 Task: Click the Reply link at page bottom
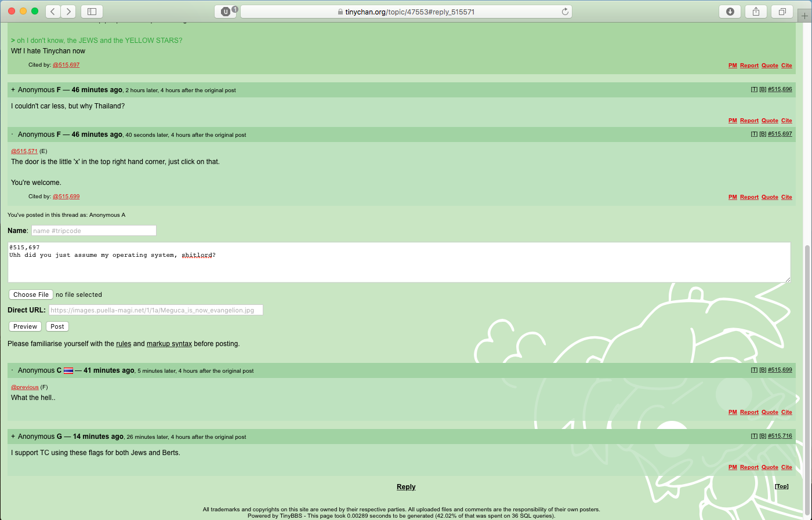coord(406,487)
